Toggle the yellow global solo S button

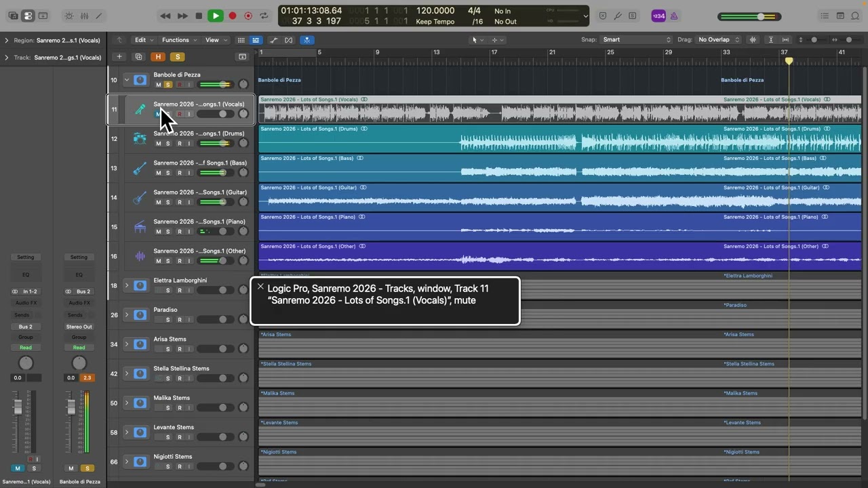[178, 57]
